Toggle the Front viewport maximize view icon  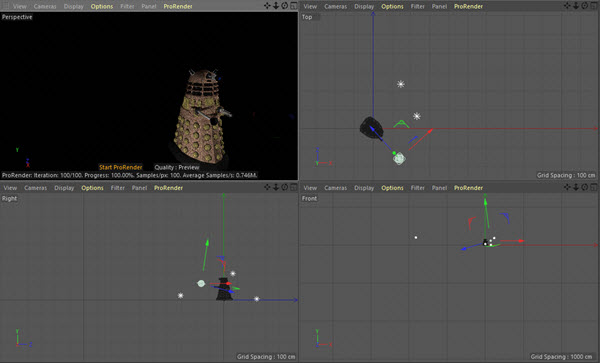coord(593,187)
